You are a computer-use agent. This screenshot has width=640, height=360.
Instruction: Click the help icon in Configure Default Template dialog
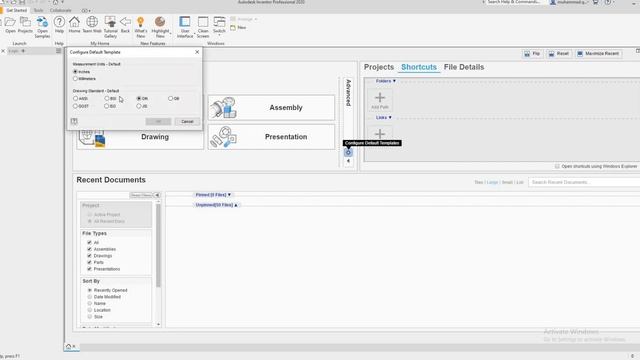point(74,122)
